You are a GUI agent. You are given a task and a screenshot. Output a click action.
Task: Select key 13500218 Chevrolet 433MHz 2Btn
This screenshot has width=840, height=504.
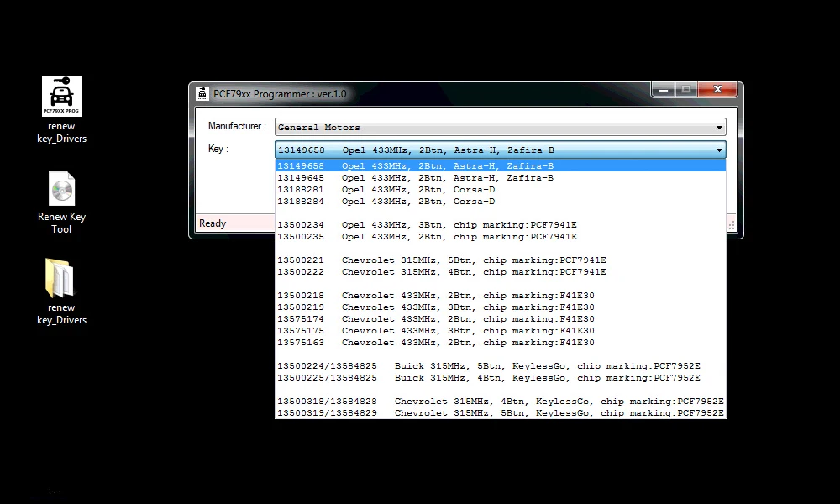(x=501, y=296)
